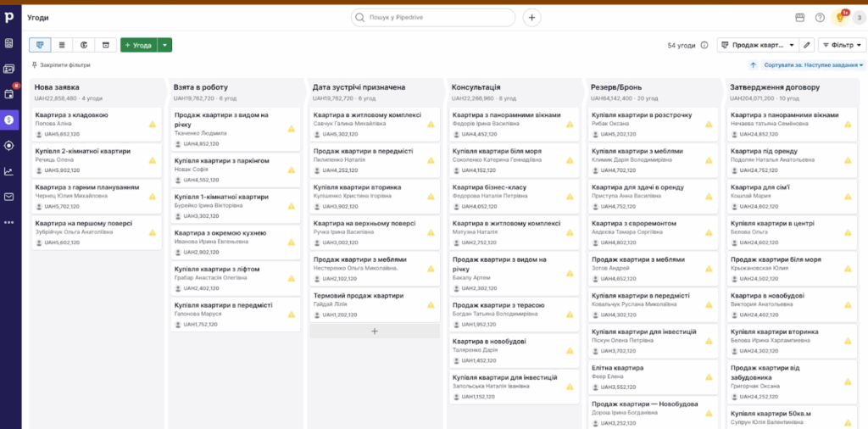Open the Продаж кварт... pipeline dropdown
Viewport: 868px width, 429px height.
tap(758, 45)
